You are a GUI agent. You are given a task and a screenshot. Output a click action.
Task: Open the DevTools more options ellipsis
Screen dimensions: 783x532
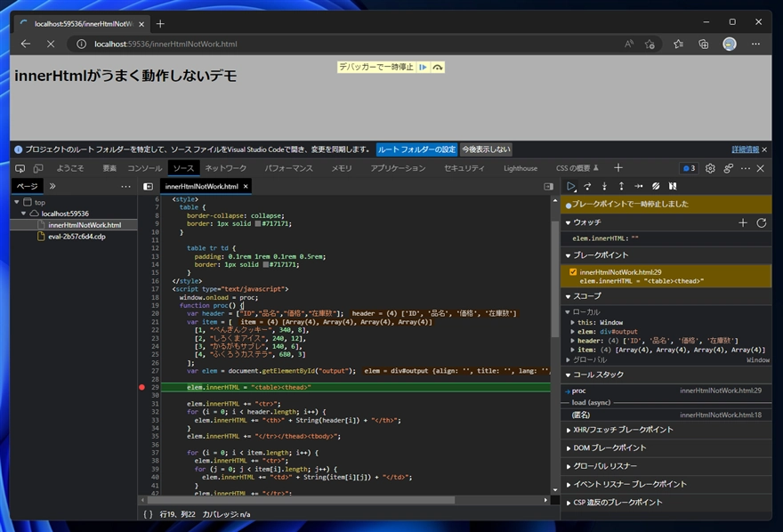(x=746, y=168)
